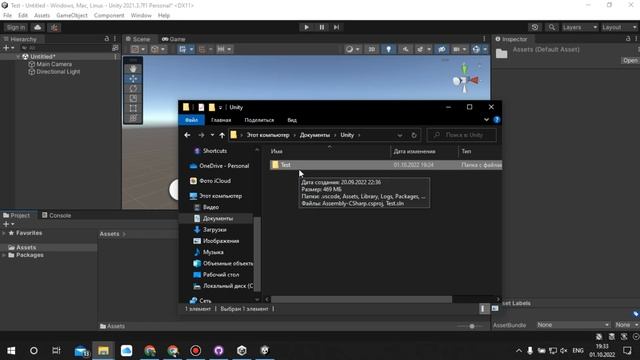Toggle scene audio icon
Screen dimensions: 640x360
pos(405,49)
